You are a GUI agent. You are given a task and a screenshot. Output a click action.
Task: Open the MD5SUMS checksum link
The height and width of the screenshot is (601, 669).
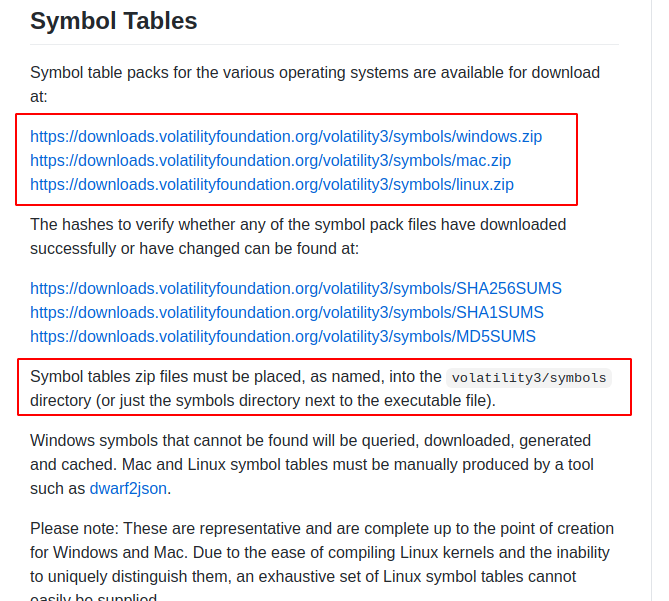(283, 336)
